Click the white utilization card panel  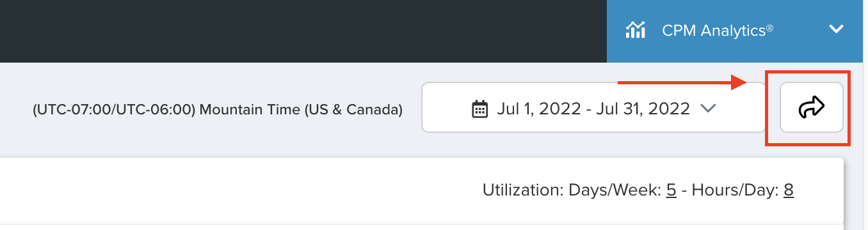tap(422, 190)
